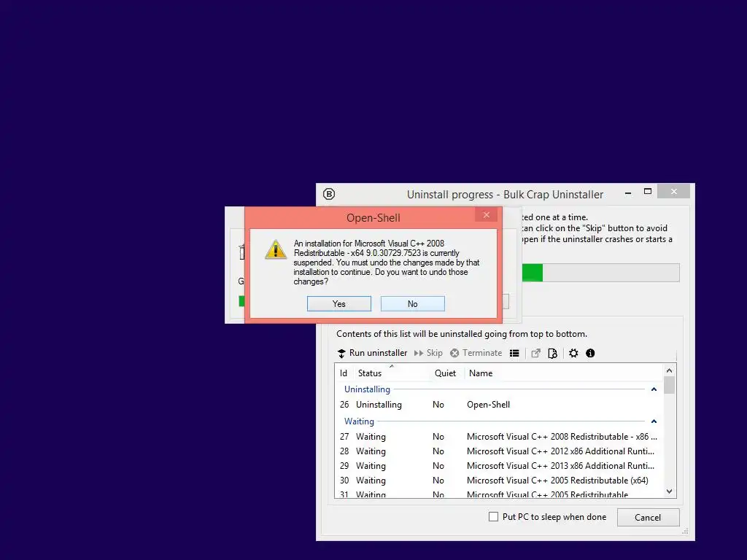
Task: Click the document search icon in toolbar
Action: (553, 354)
